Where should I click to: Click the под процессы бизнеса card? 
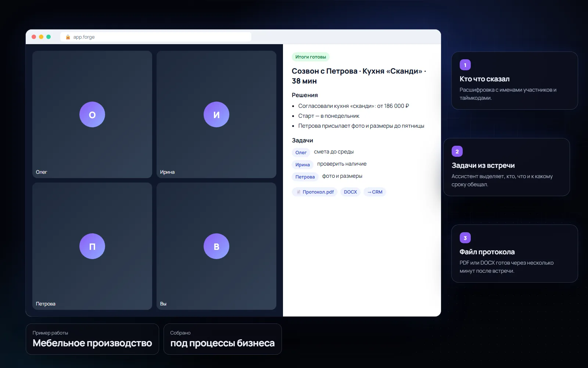[x=223, y=339]
